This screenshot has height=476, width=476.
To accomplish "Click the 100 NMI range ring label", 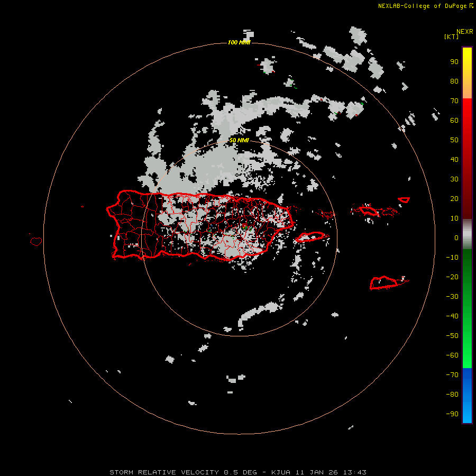I will pos(239,42).
